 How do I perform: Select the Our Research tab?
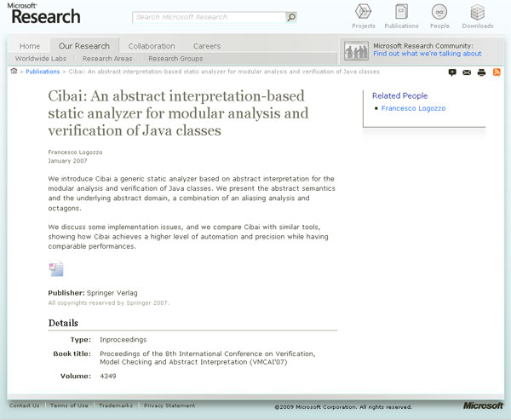[84, 46]
